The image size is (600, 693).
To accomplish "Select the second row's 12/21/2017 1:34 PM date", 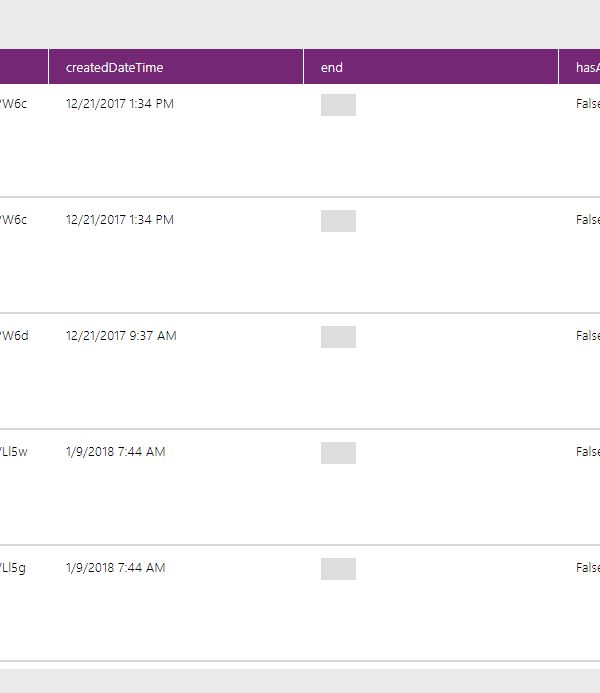I will click(x=119, y=220).
